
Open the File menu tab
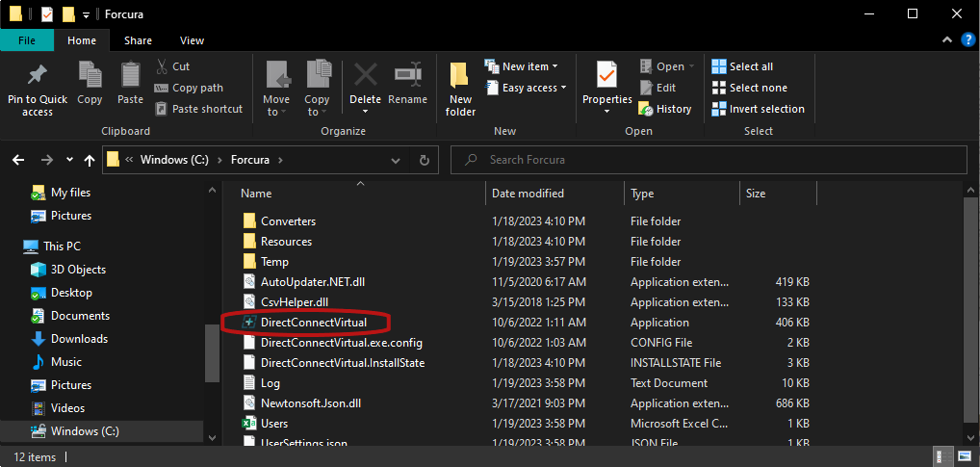coord(27,40)
